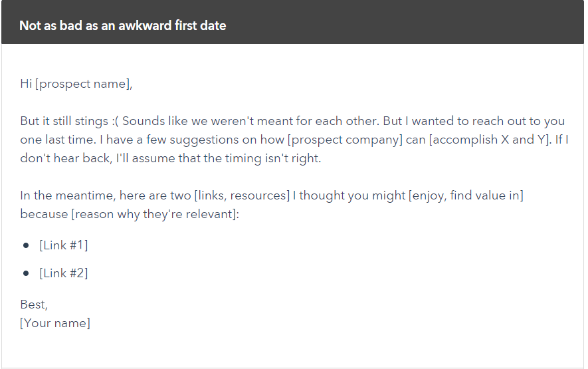Image resolution: width=588 pixels, height=369 pixels.
Task: Click the bullet point before Link #1
Action: [x=26, y=245]
